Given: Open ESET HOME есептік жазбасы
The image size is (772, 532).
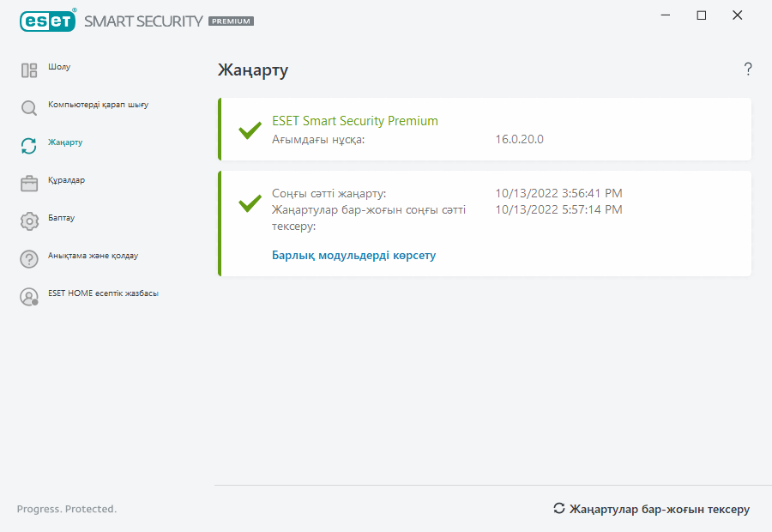Looking at the screenshot, I should pos(103,293).
